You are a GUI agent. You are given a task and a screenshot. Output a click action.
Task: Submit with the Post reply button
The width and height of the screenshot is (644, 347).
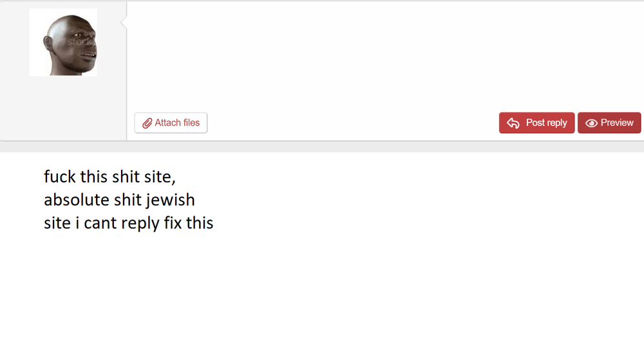click(x=537, y=123)
